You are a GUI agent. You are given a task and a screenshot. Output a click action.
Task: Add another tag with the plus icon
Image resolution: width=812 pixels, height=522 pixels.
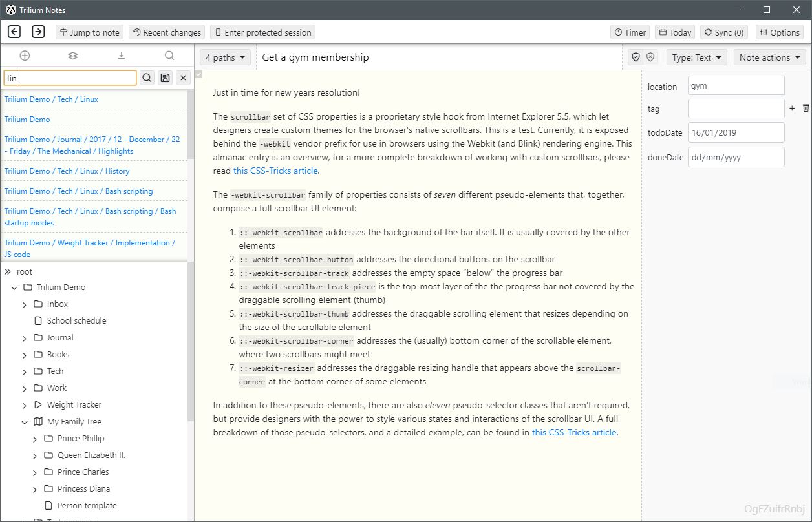click(792, 109)
